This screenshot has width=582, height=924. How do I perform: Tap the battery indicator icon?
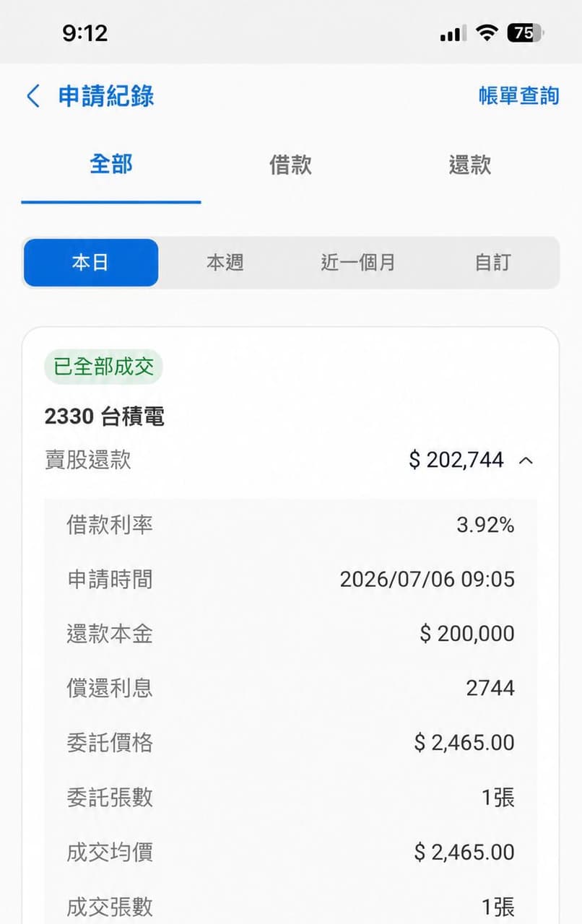(526, 32)
